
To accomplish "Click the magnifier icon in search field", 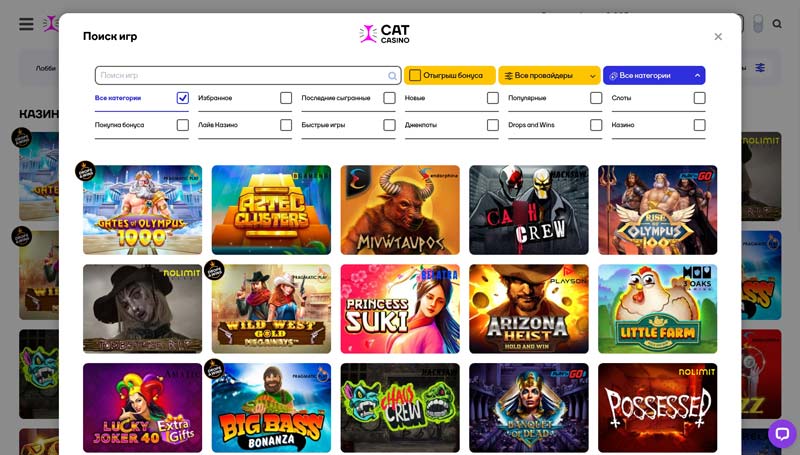I will click(x=392, y=76).
